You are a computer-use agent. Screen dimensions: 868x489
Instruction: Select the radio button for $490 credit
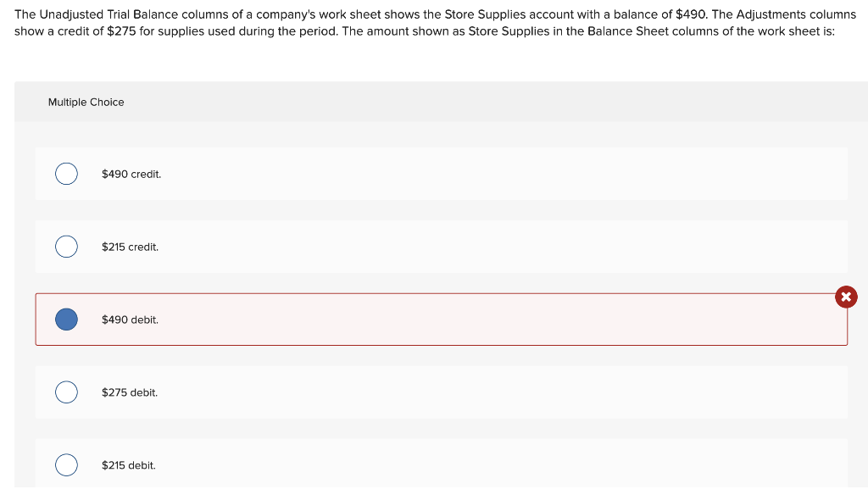coord(66,174)
